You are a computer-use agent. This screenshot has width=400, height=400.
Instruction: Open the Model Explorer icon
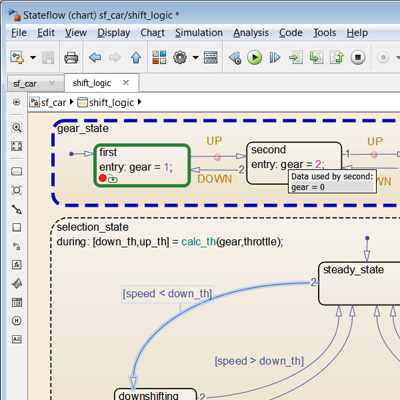pos(211,57)
